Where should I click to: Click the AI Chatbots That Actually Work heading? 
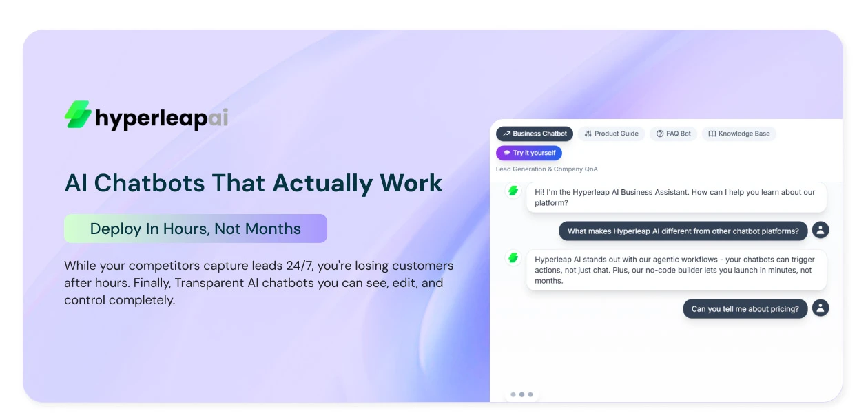pos(254,183)
